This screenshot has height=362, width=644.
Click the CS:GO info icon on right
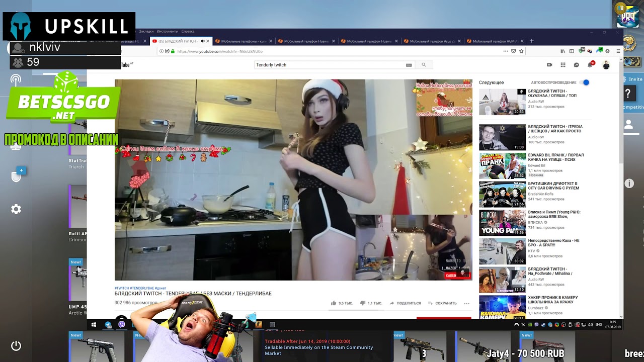tap(629, 184)
